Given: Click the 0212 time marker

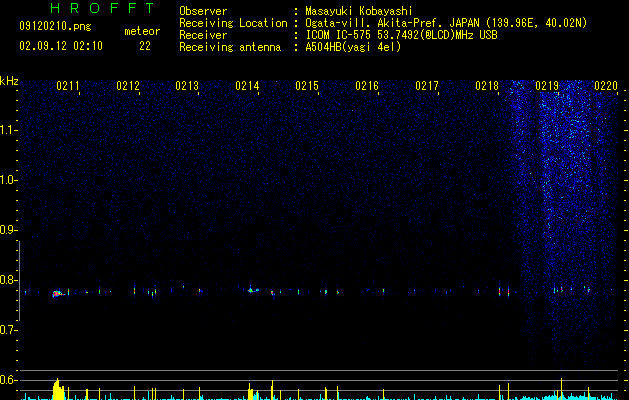Looking at the screenshot, I should [x=128, y=86].
